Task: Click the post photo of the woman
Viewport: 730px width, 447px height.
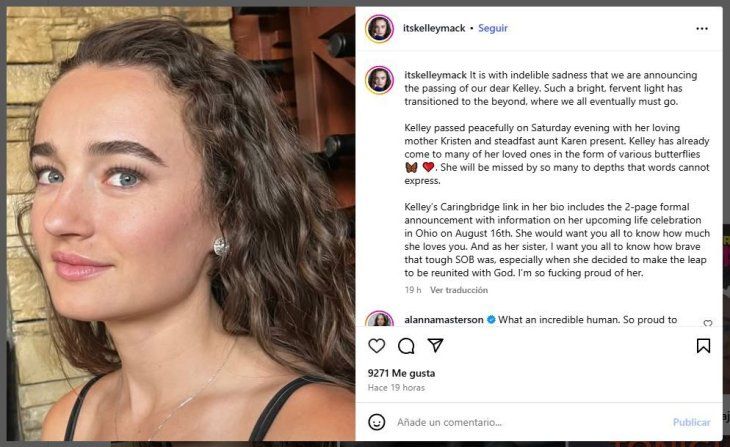Action: coord(178,228)
